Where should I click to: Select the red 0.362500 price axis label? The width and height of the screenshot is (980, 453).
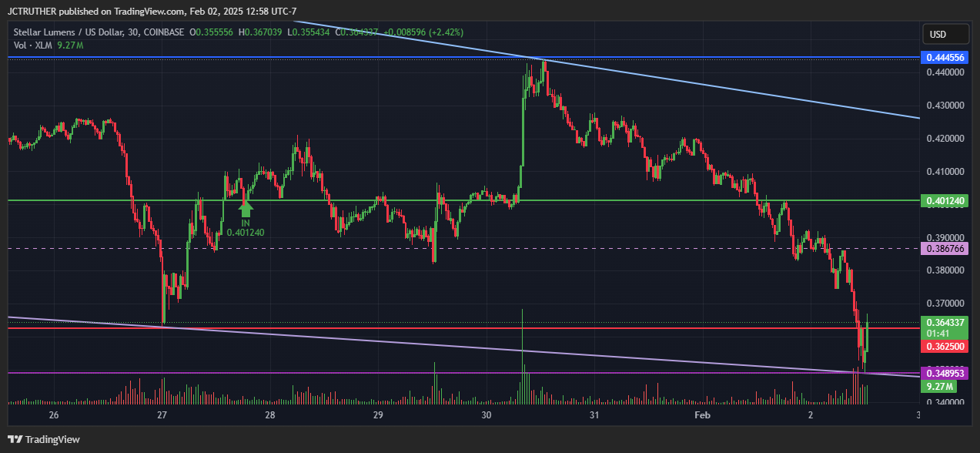tap(945, 347)
